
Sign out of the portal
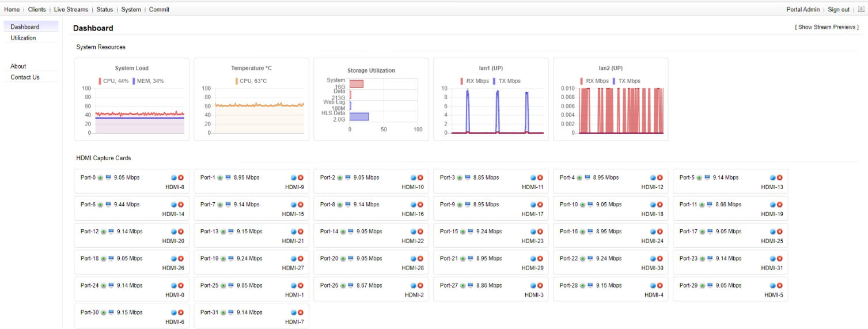click(x=838, y=9)
